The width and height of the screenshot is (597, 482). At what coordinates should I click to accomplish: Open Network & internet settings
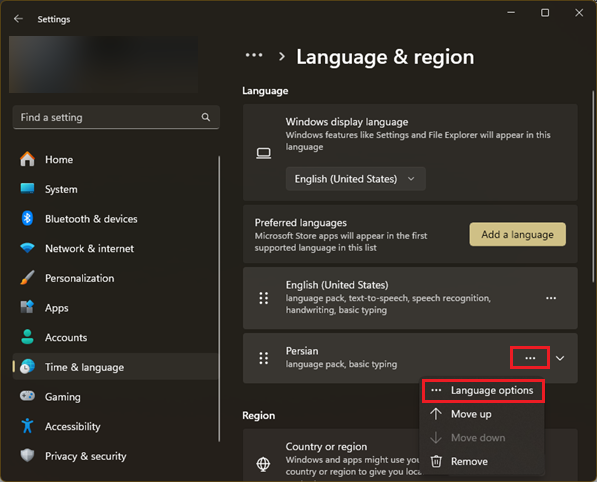116,248
